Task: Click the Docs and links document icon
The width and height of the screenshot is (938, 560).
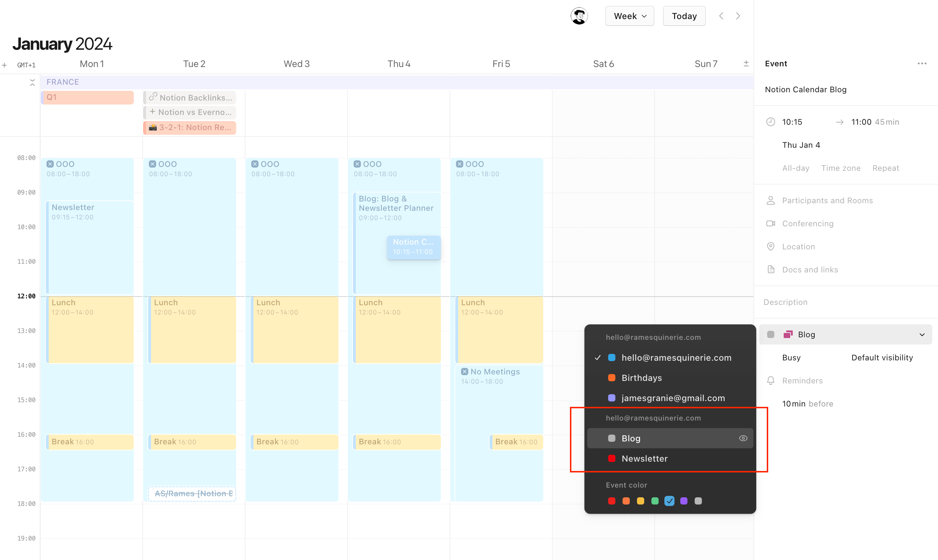Action: 770,270
